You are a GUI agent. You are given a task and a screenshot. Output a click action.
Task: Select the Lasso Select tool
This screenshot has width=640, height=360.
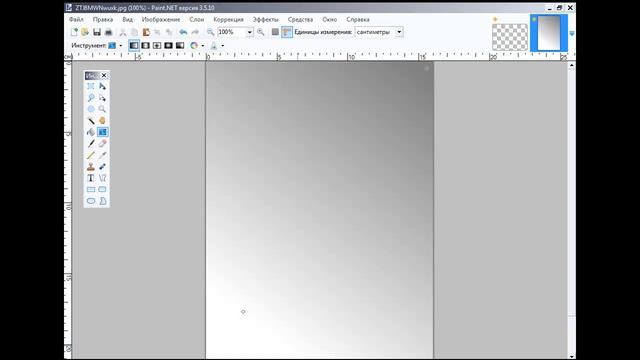91,98
